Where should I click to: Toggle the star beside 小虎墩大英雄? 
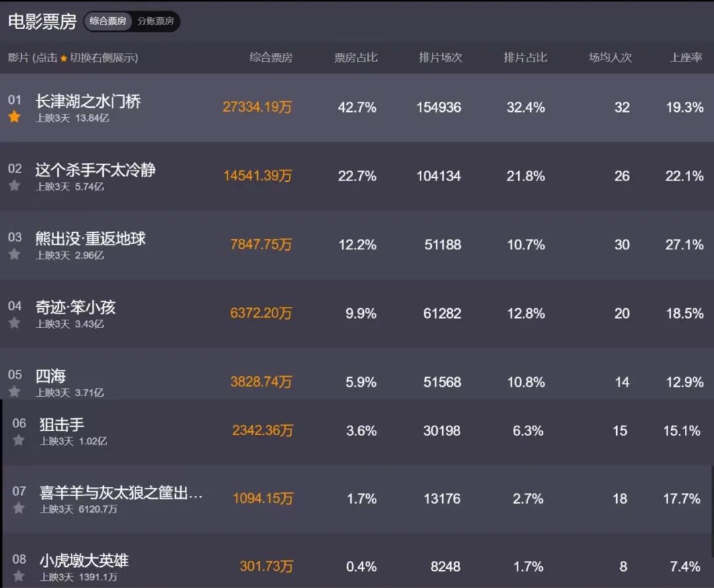pyautogui.click(x=19, y=576)
